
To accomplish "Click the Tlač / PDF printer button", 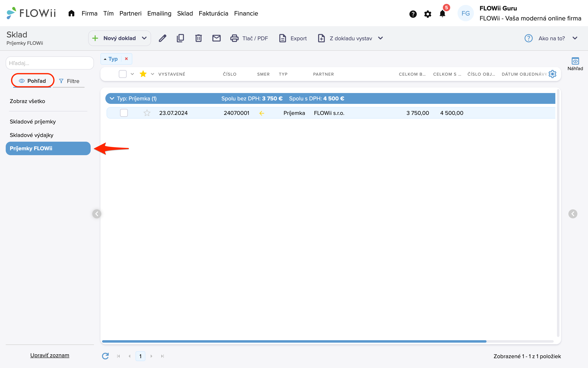I will (x=249, y=38).
